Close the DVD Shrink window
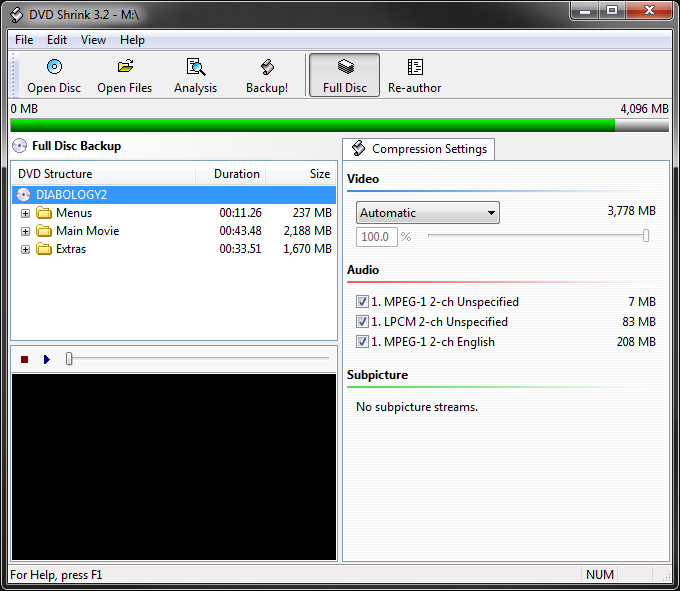 (649, 10)
